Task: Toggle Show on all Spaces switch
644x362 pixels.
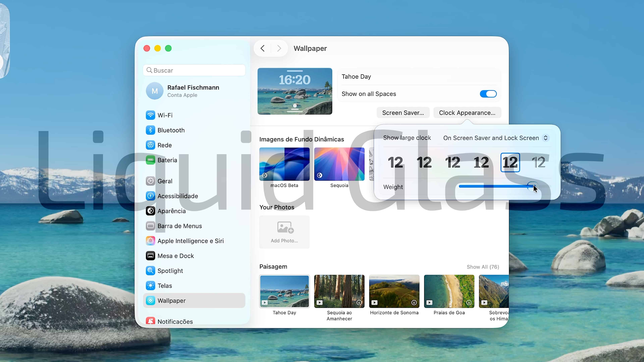Action: 488,94
